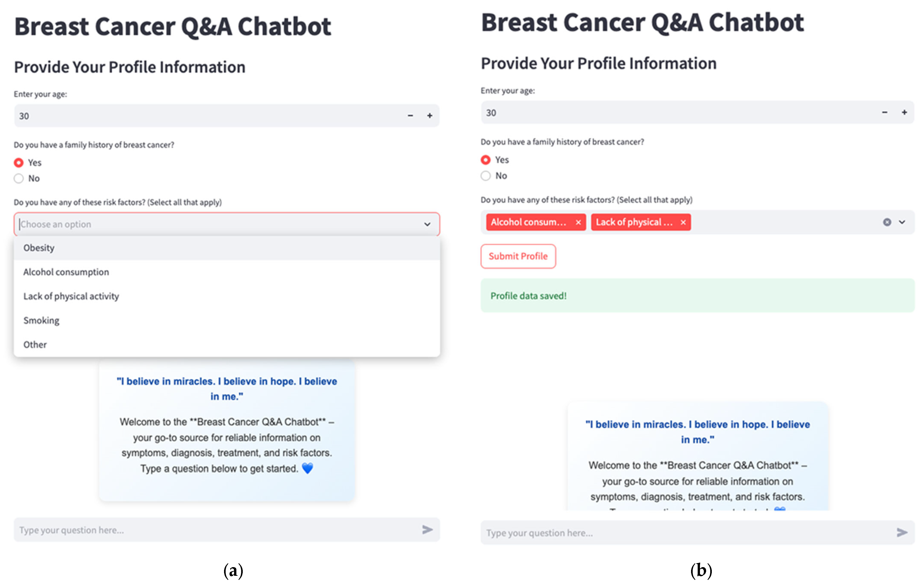This screenshot has height=584, width=924.
Task: Clear all selected risk factors
Action: [x=887, y=222]
